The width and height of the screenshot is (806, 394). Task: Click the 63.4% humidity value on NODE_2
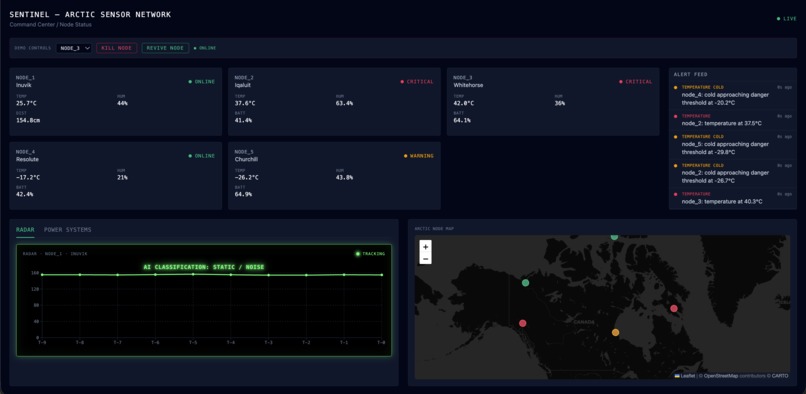(344, 103)
